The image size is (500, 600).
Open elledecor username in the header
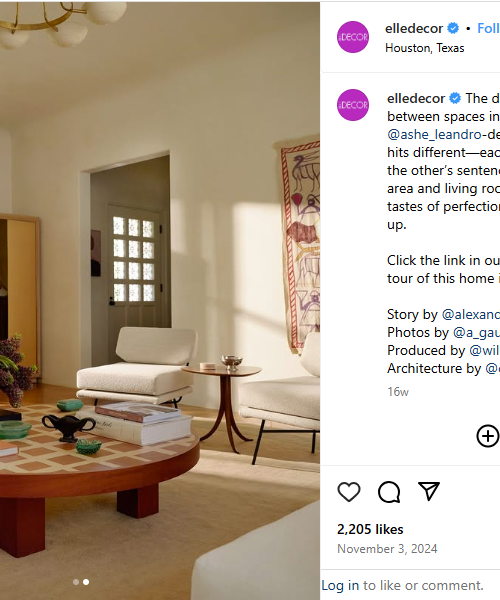(x=414, y=28)
